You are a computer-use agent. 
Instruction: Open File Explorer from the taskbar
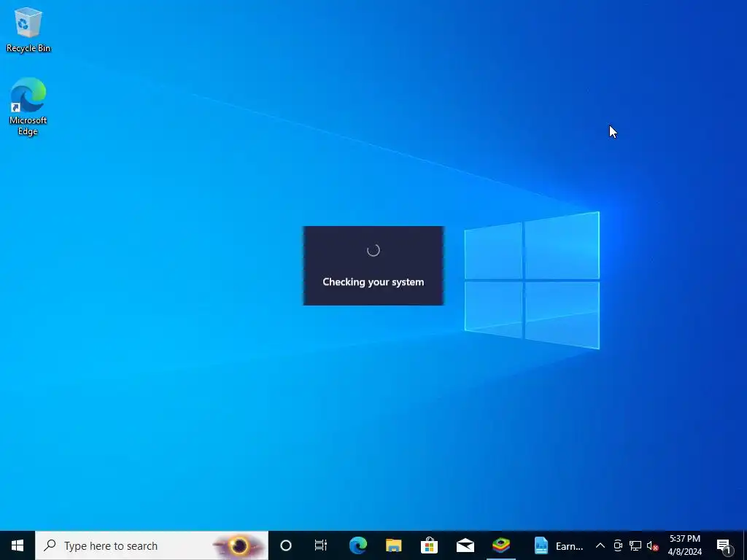click(393, 545)
